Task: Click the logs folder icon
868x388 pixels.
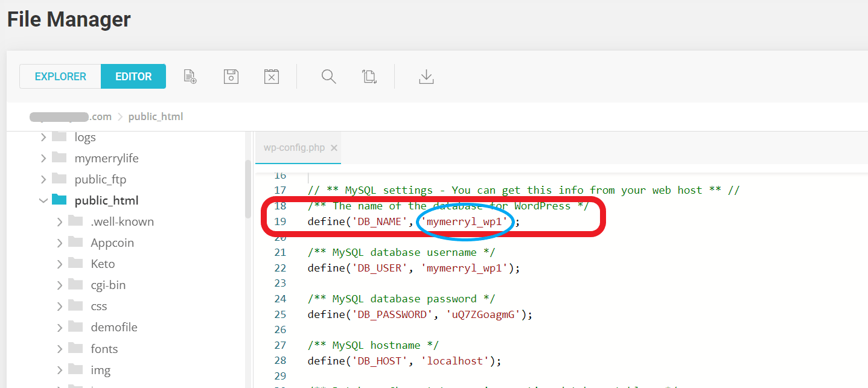Action: click(x=59, y=136)
